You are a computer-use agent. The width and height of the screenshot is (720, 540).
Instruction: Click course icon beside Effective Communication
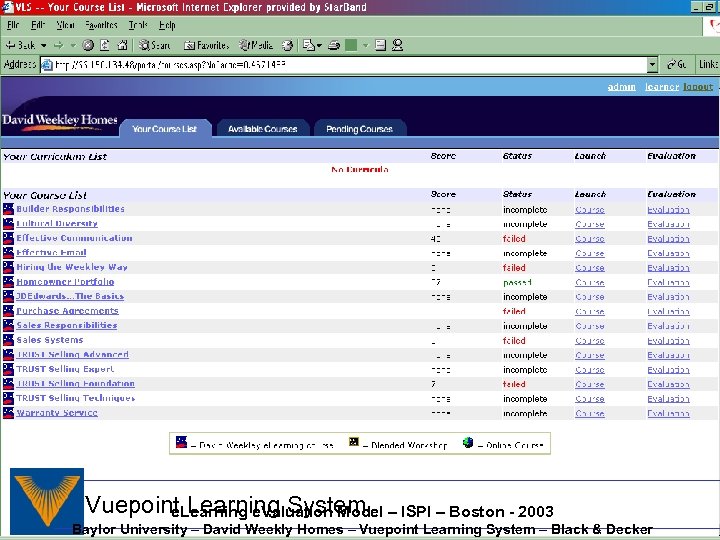click(x=8, y=238)
